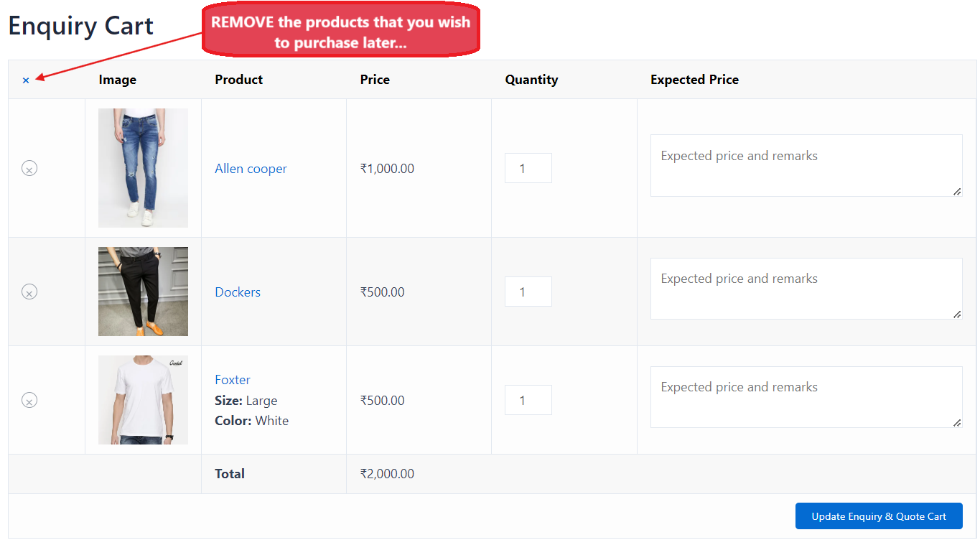This screenshot has width=980, height=540.
Task: Click expected price box for Foxter
Action: coord(806,397)
